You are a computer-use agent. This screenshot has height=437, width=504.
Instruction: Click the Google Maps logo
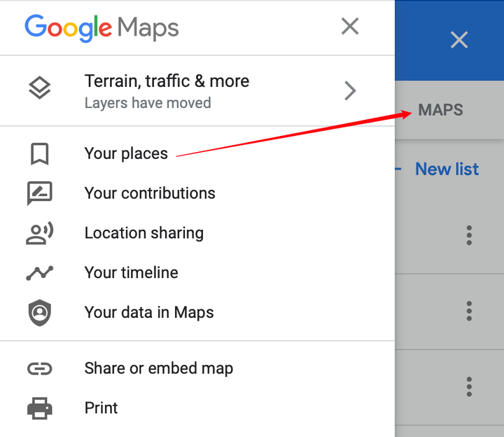click(x=101, y=28)
